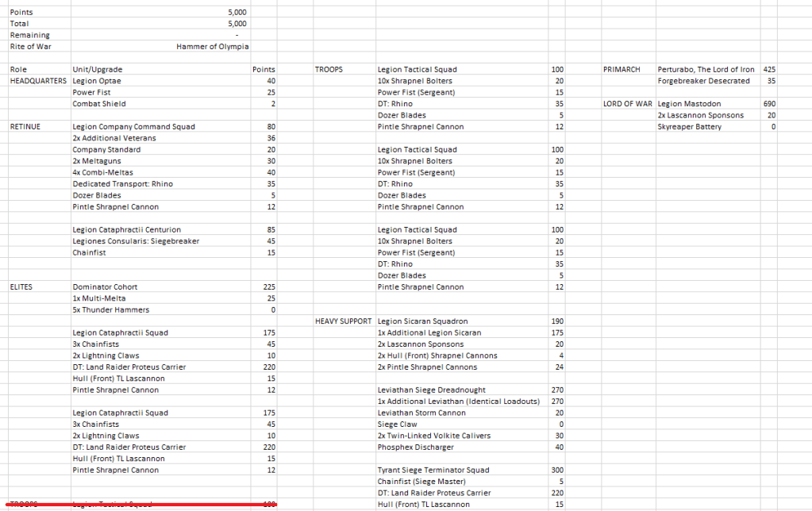Select the Phosphex Discharger cell
This screenshot has width=812, height=511.
pos(415,448)
